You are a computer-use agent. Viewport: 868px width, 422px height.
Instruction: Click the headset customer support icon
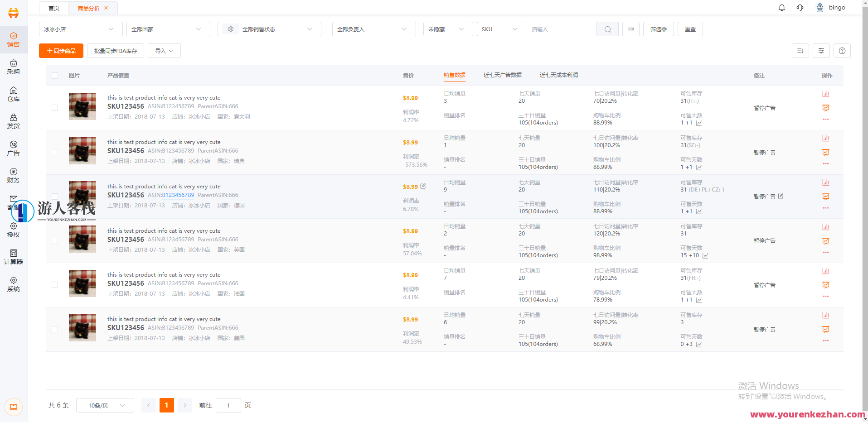point(800,7)
